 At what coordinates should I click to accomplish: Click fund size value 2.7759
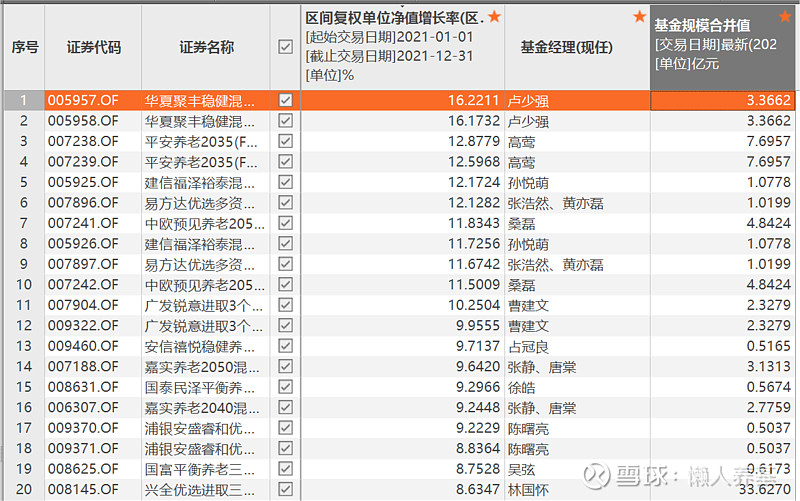pyautogui.click(x=769, y=407)
